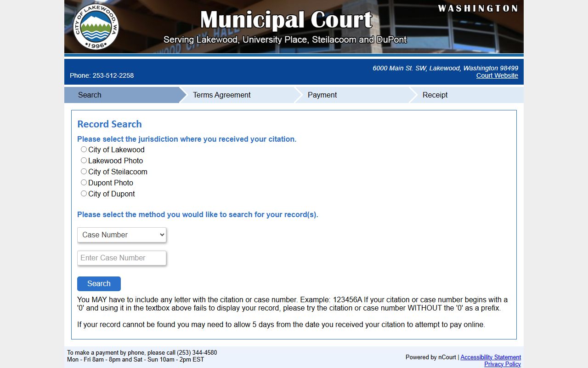
Task: Click the Phone: 253-512-2258 text
Action: tap(102, 75)
